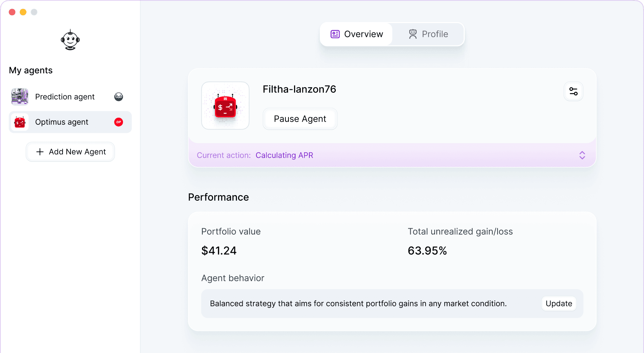
Task: Select the Prediction agent name in sidebar
Action: click(65, 97)
